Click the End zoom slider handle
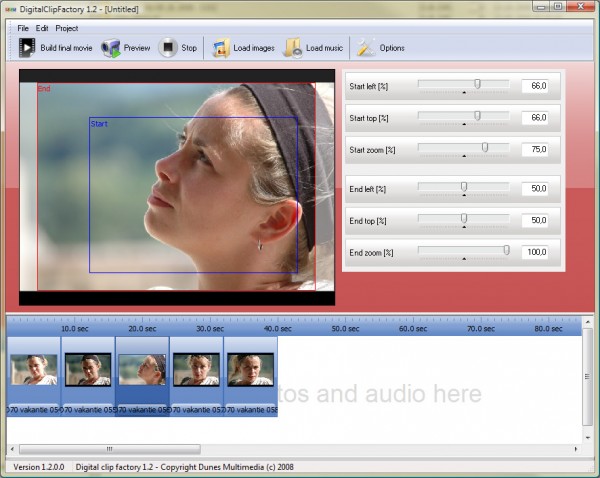The height and width of the screenshot is (478, 600). tap(506, 251)
